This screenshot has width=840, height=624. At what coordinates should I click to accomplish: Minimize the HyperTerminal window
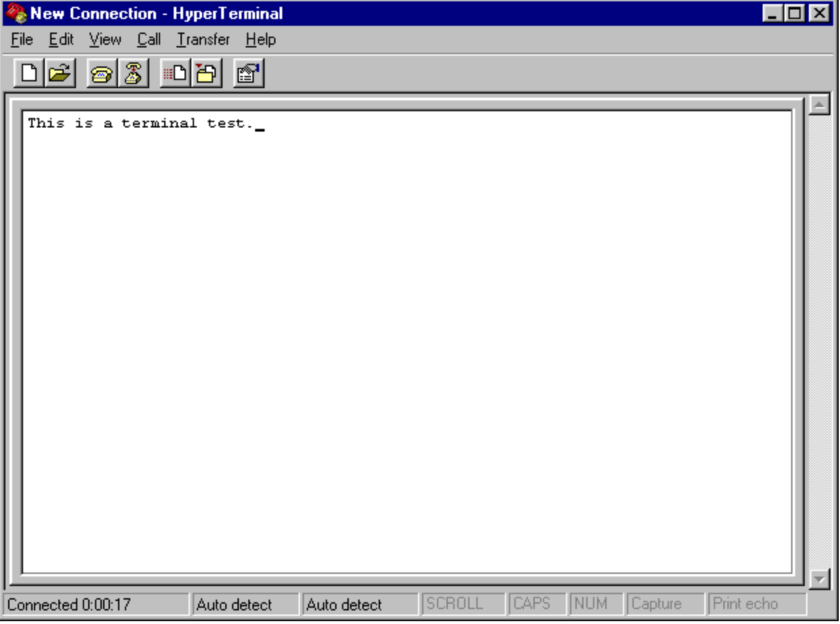[x=773, y=13]
